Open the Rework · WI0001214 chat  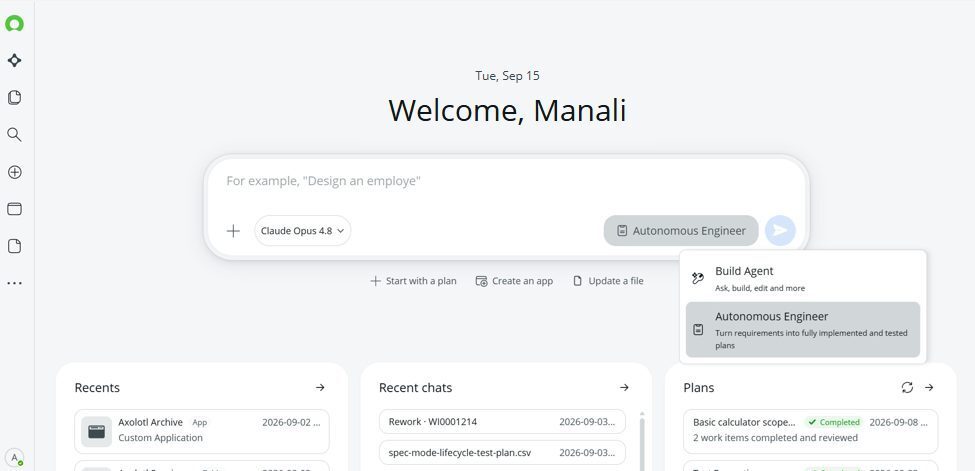pyautogui.click(x=502, y=422)
